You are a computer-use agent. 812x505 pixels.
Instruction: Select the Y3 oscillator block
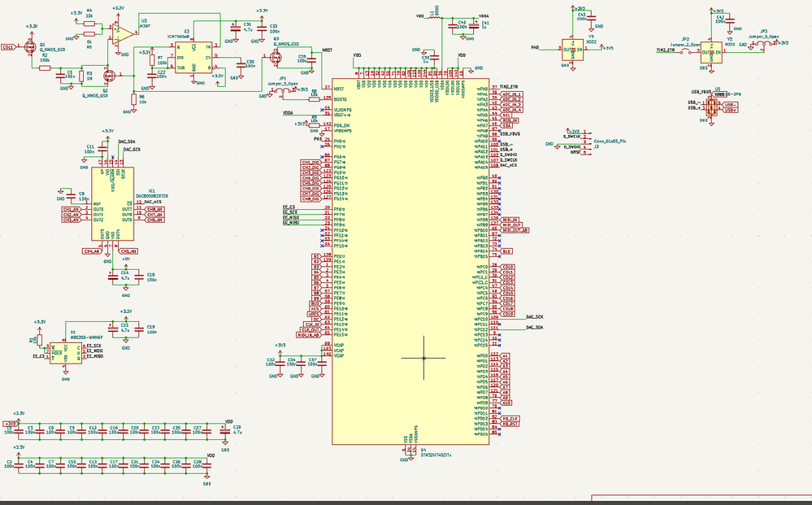pos(573,50)
